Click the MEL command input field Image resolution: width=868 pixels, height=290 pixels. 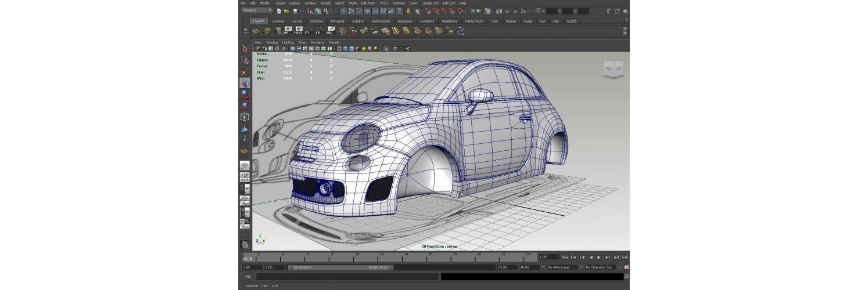pos(347,277)
